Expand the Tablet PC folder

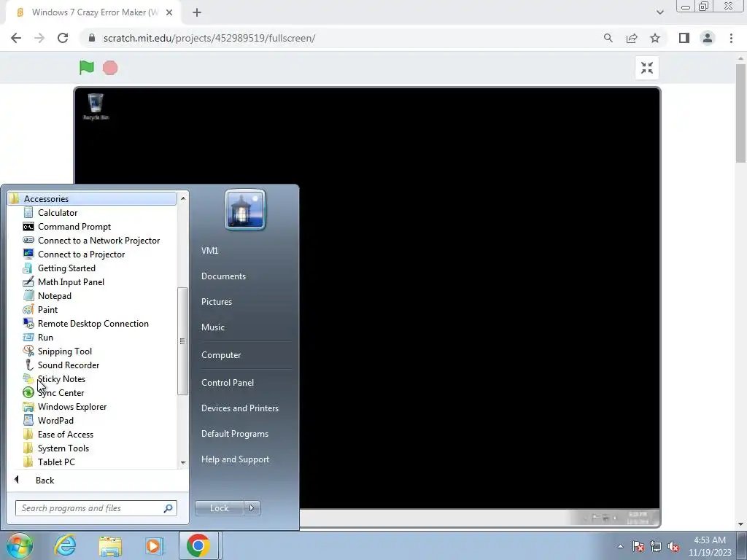click(x=56, y=462)
